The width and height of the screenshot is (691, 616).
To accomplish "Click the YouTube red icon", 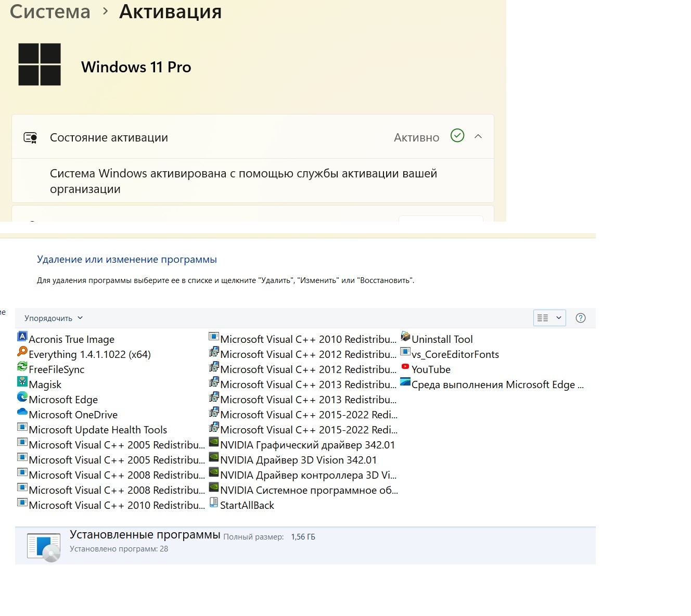I will (x=405, y=367).
